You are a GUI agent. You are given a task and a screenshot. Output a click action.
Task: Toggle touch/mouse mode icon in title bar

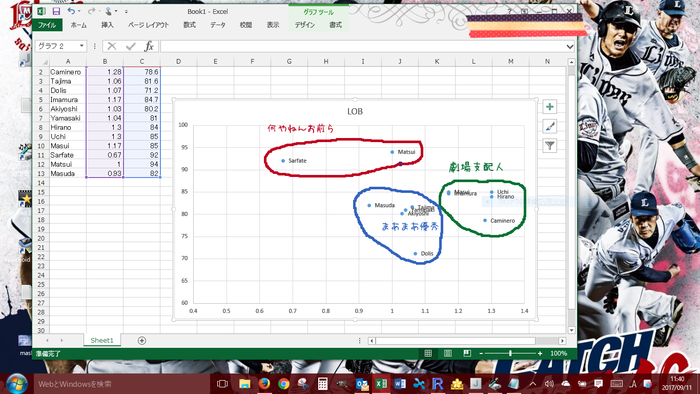pos(108,11)
